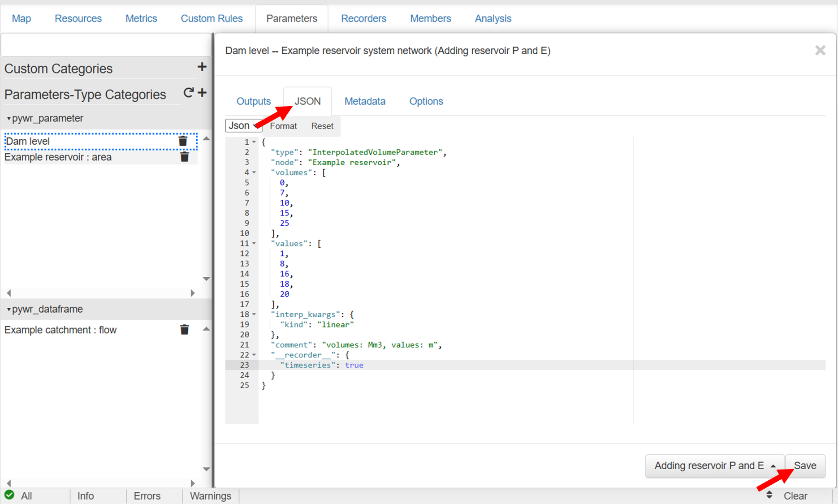The image size is (838, 504).
Task: Clear the log messages
Action: (x=795, y=496)
